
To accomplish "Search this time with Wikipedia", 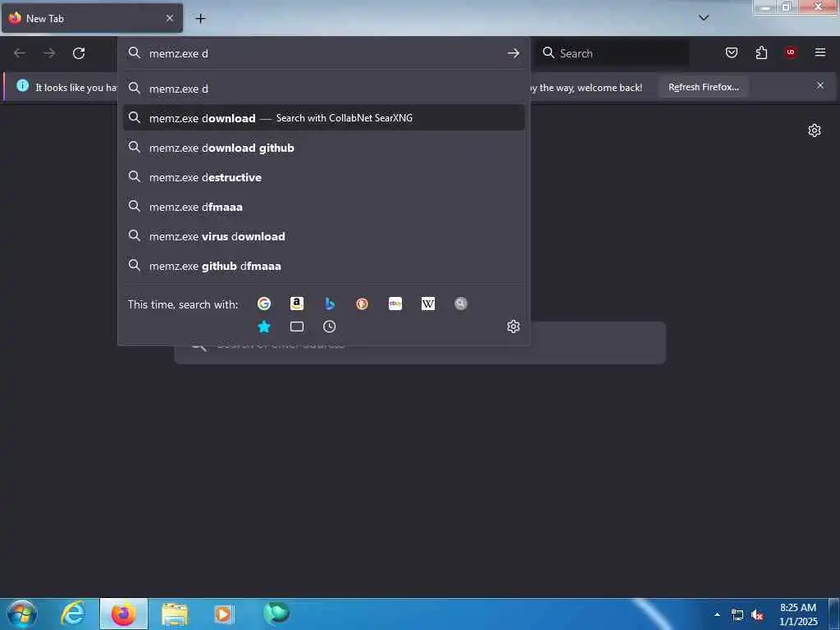I will [x=428, y=304].
